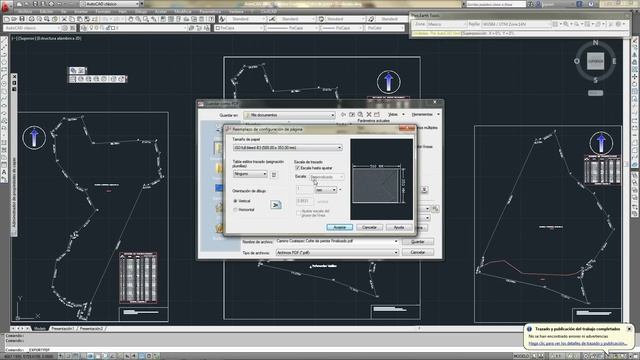The image size is (640, 360).
Task: Click the Dimension style toolbar icon
Action: (272, 19)
